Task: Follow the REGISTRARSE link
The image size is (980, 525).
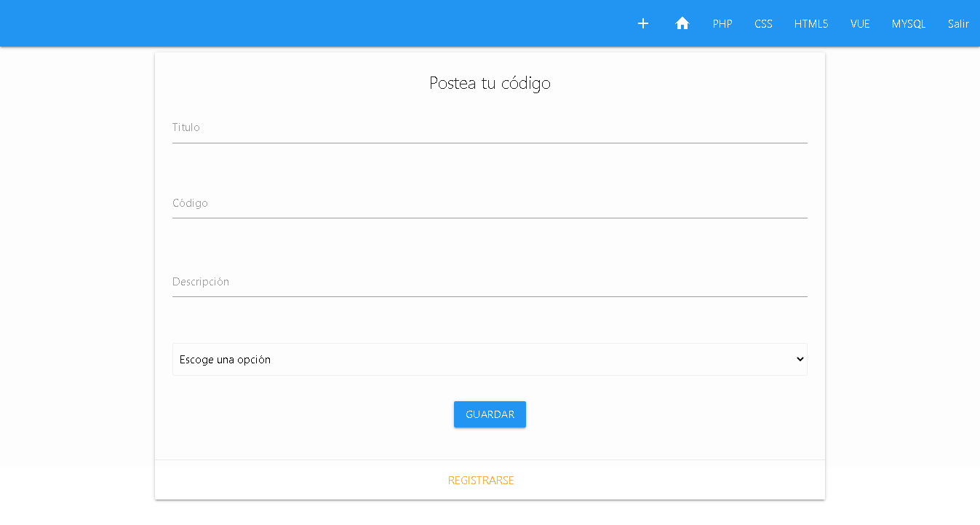Action: [x=481, y=481]
